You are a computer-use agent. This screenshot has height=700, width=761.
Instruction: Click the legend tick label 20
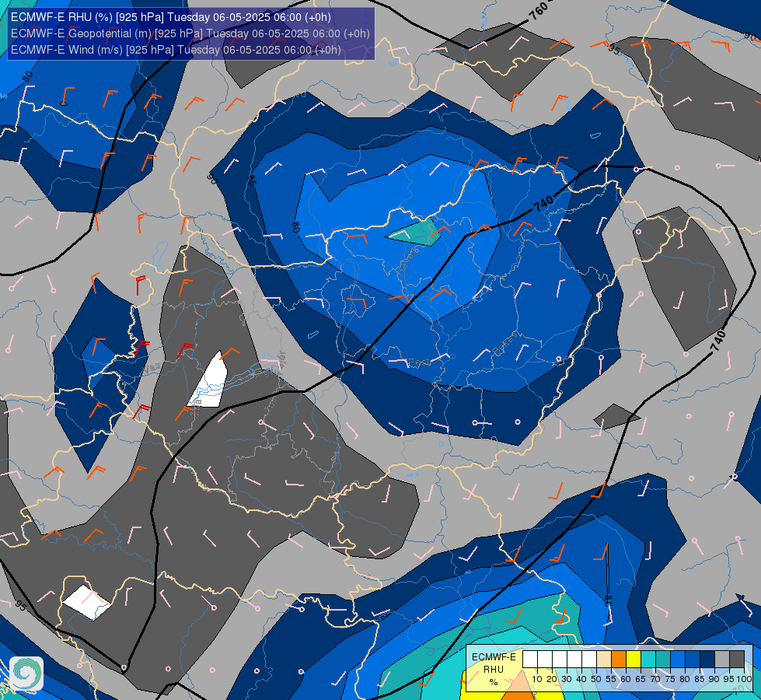552,679
